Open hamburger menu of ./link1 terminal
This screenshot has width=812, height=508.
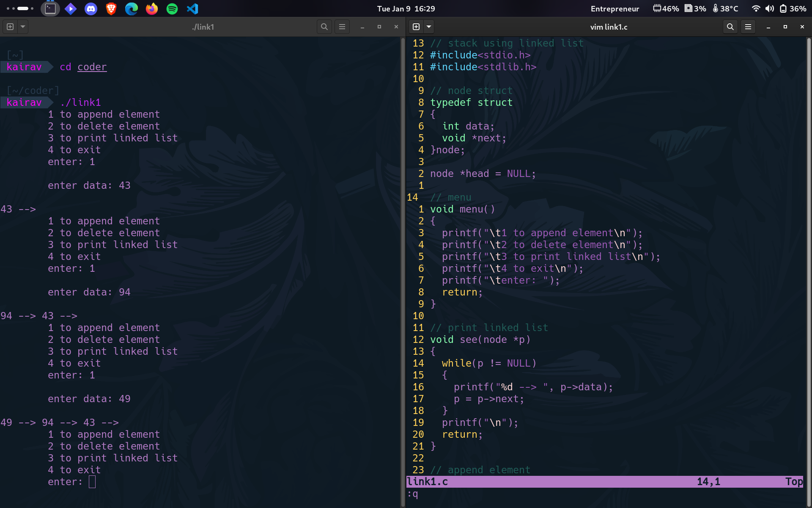[x=342, y=27]
